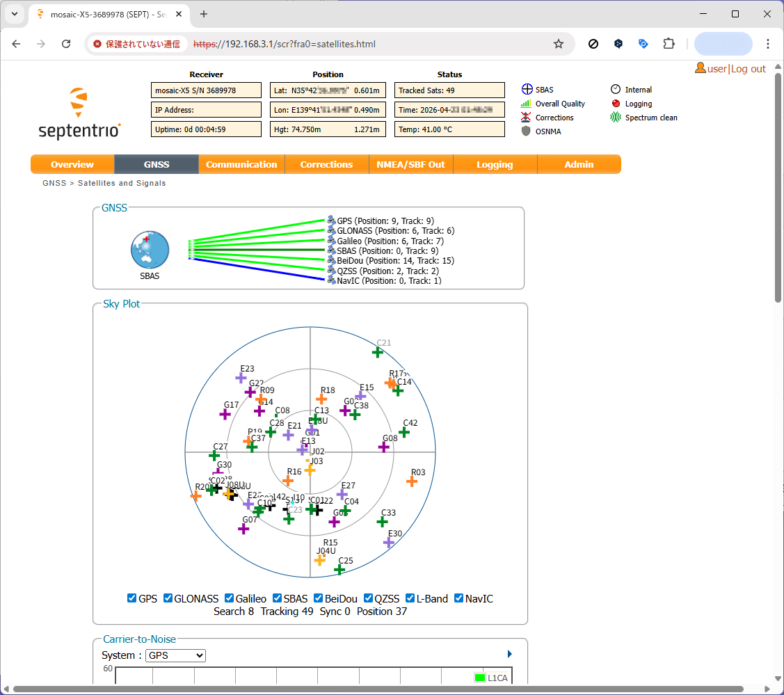This screenshot has height=695, width=784.
Task: Click the green L1CA legend swatch
Action: click(479, 678)
